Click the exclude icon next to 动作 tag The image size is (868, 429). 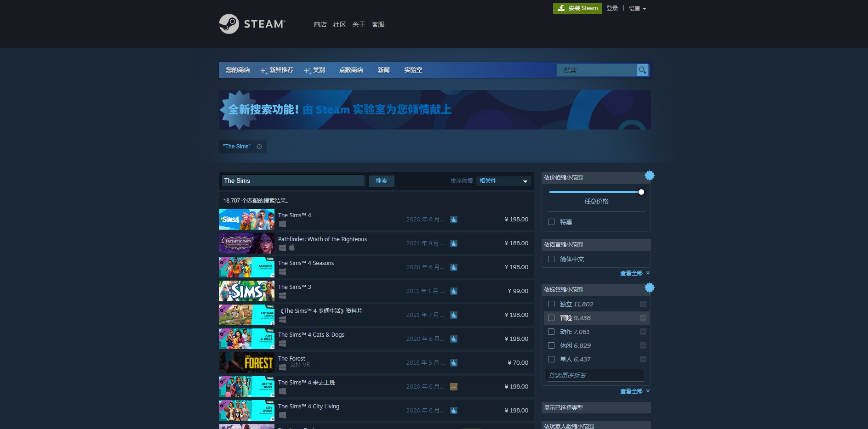643,332
